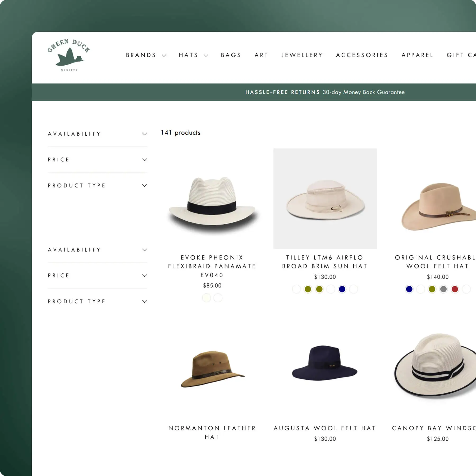This screenshot has height=476, width=476.
Task: Click the Green Duck Society logo
Action: [69, 55]
